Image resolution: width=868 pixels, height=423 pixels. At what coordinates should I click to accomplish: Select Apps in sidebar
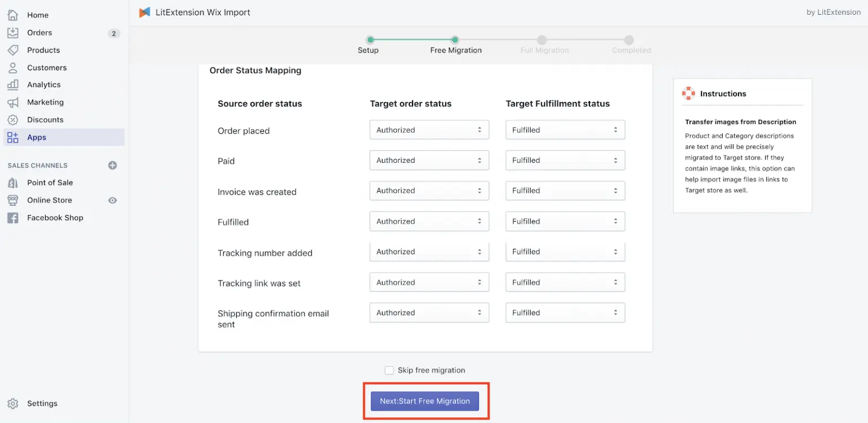(x=64, y=137)
